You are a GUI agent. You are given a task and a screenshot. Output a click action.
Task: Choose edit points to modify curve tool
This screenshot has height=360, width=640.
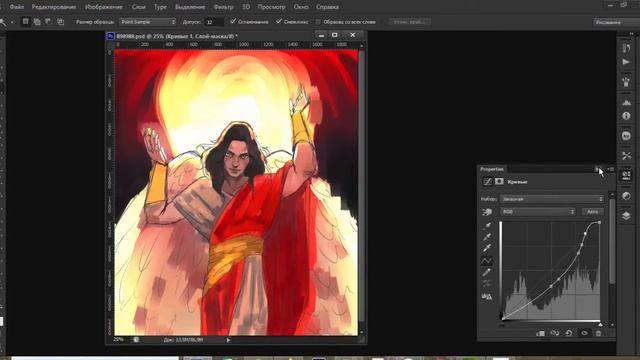487,260
